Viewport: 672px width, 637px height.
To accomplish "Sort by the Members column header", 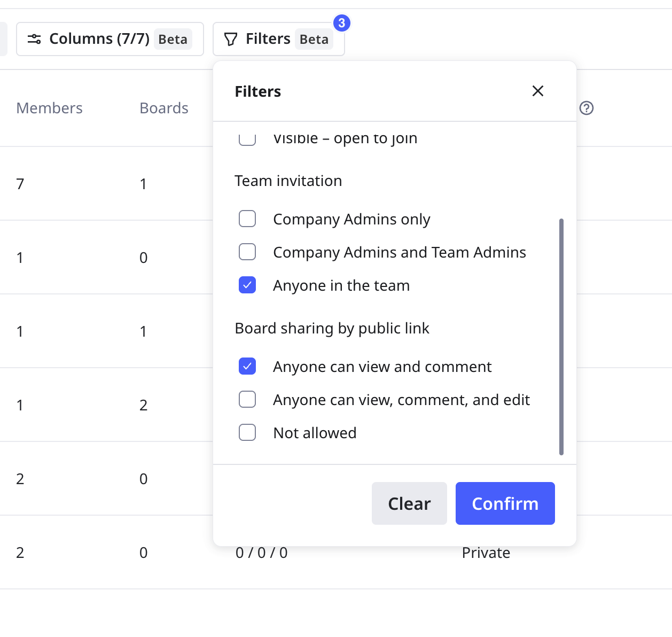I will click(x=49, y=108).
